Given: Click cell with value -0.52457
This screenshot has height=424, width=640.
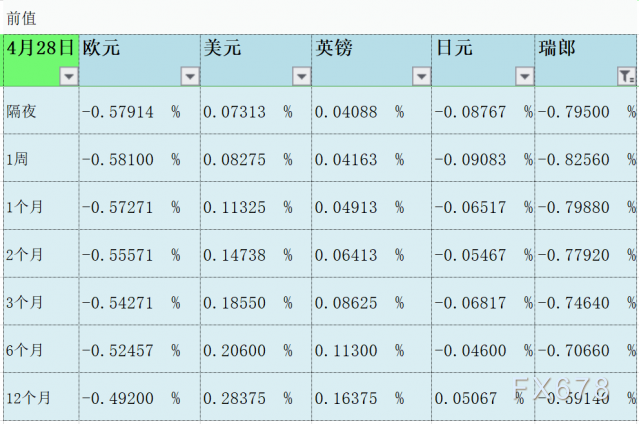Looking at the screenshot, I should click(x=140, y=349).
